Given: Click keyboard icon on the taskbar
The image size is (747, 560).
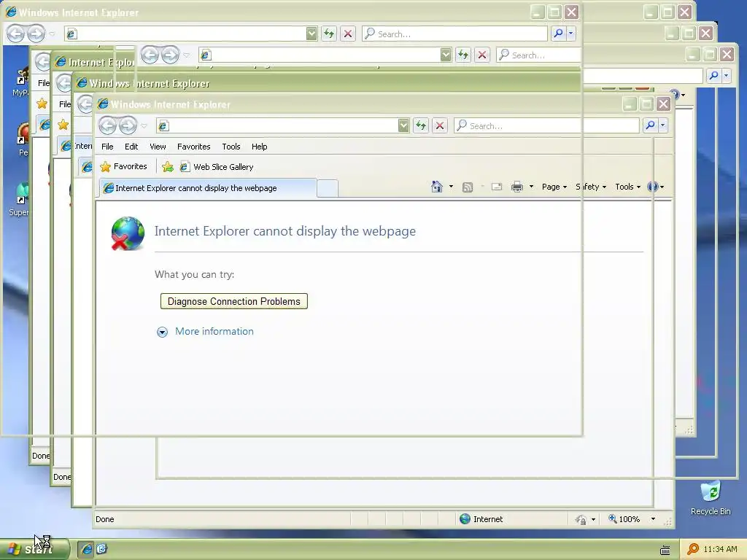Looking at the screenshot, I should point(665,550).
